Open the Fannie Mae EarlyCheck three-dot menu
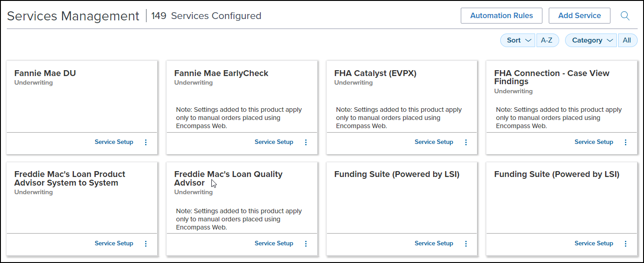644x263 pixels. click(x=306, y=142)
